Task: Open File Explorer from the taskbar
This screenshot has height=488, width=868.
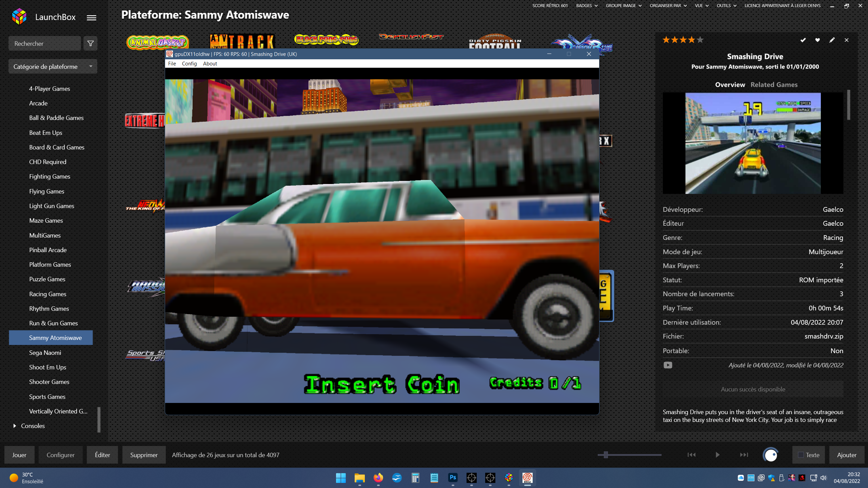Action: point(359,478)
